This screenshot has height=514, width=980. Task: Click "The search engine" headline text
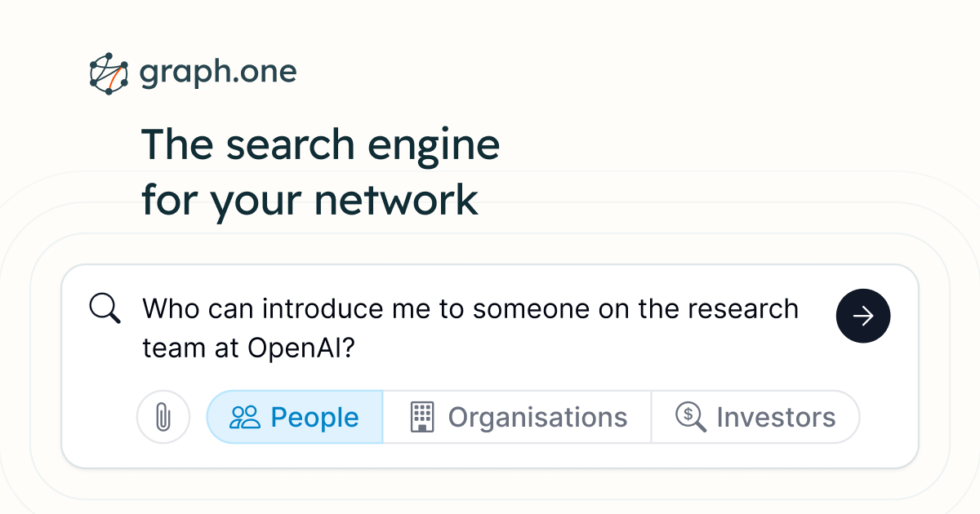click(x=321, y=145)
